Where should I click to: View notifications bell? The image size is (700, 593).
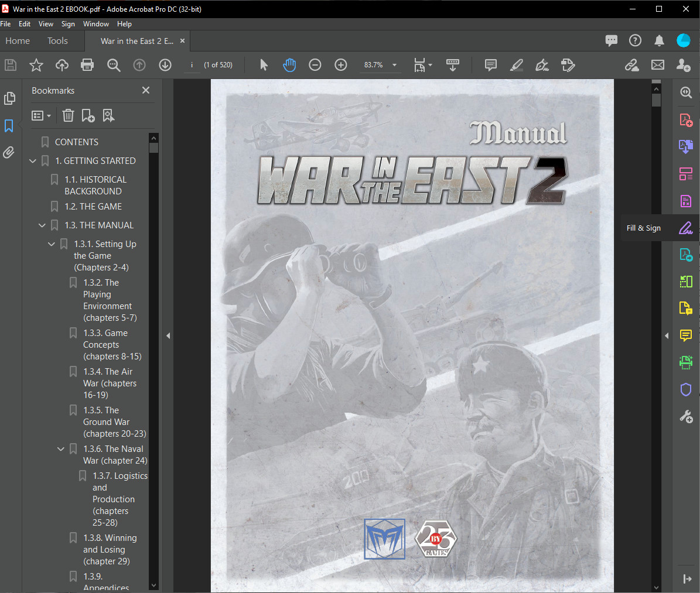(x=659, y=40)
